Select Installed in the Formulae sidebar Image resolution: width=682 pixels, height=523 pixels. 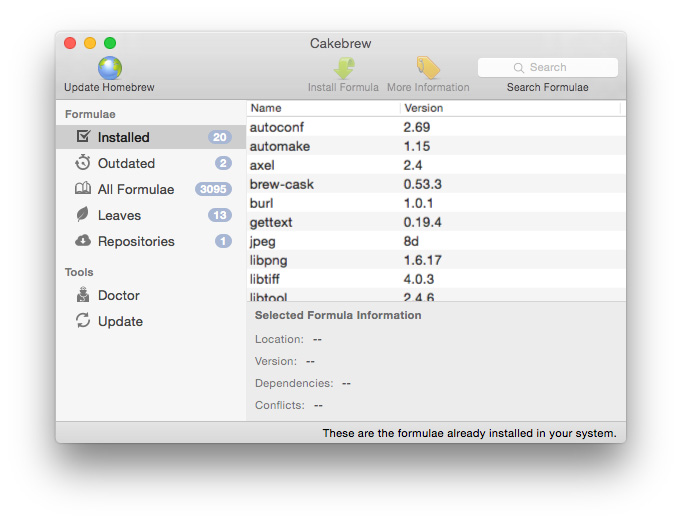tap(151, 137)
